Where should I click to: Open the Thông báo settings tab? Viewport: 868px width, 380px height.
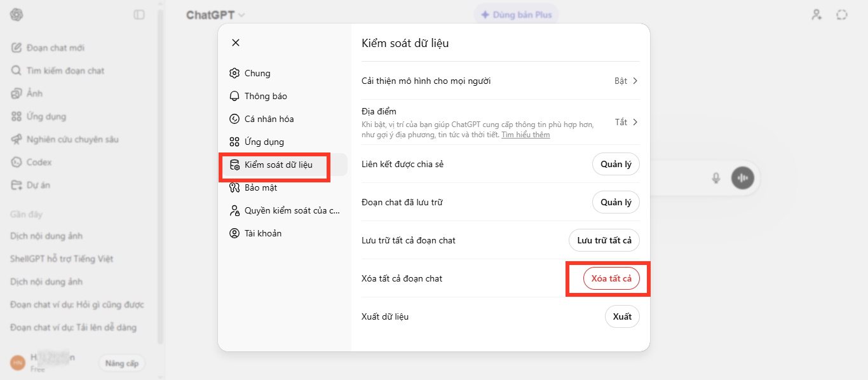click(266, 96)
